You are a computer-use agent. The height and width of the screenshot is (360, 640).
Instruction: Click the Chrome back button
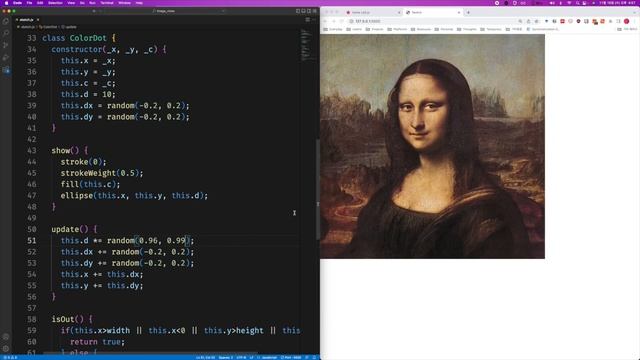pos(325,21)
